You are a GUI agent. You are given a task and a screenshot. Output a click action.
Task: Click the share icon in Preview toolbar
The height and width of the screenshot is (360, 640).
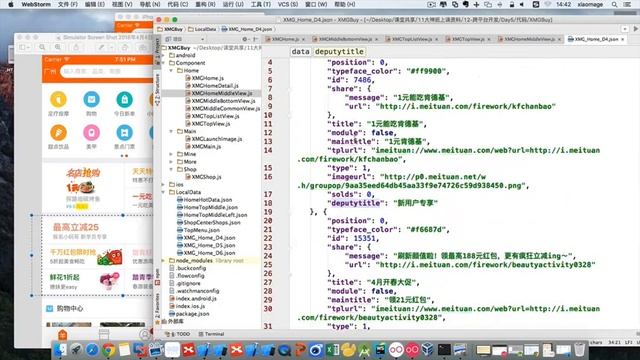point(76,48)
